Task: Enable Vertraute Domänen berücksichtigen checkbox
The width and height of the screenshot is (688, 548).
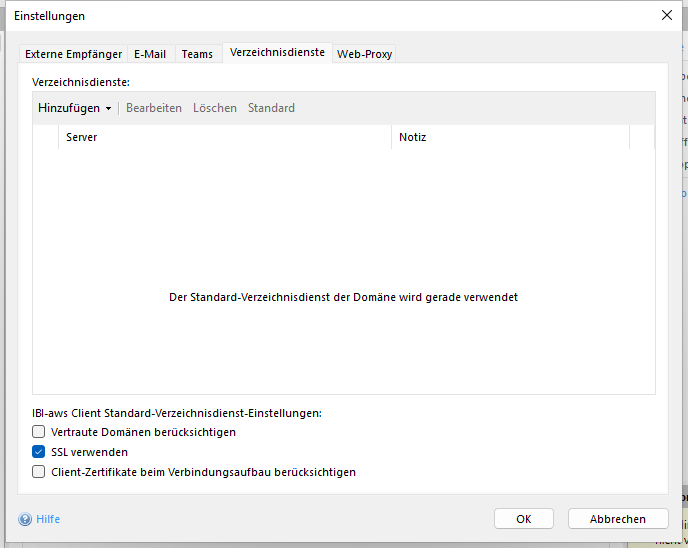Action: tap(39, 432)
